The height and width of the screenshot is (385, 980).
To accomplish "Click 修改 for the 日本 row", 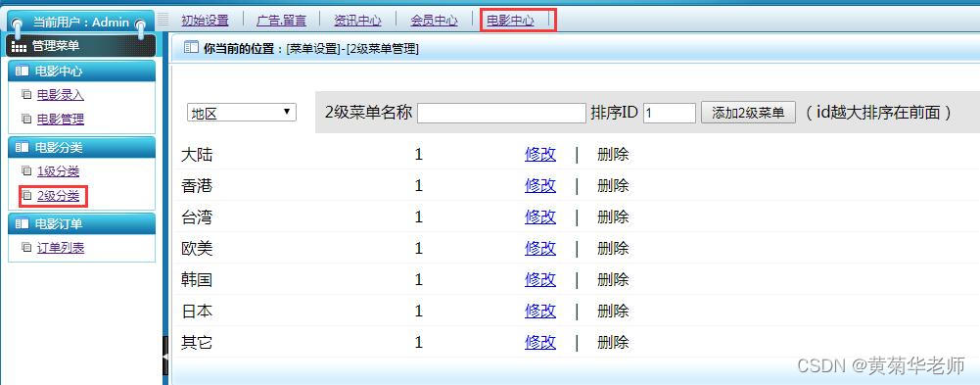I will [x=540, y=311].
